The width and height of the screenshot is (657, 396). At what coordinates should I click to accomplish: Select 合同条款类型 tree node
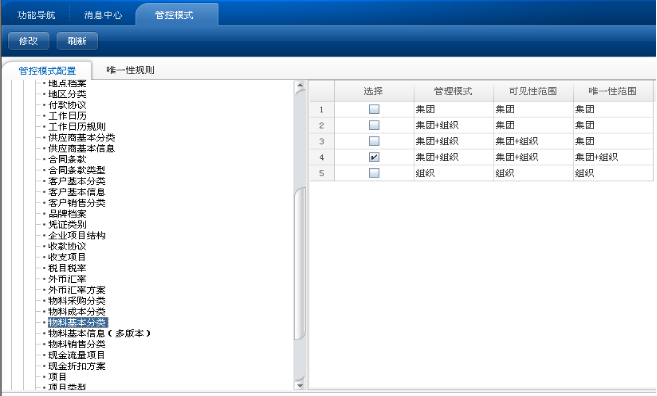(77, 170)
